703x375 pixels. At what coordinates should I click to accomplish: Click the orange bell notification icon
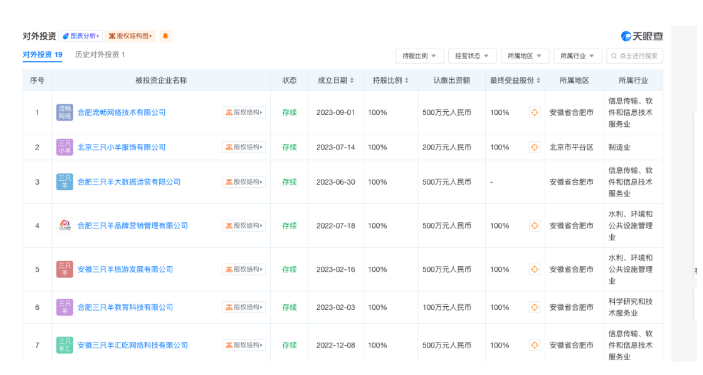tap(165, 36)
